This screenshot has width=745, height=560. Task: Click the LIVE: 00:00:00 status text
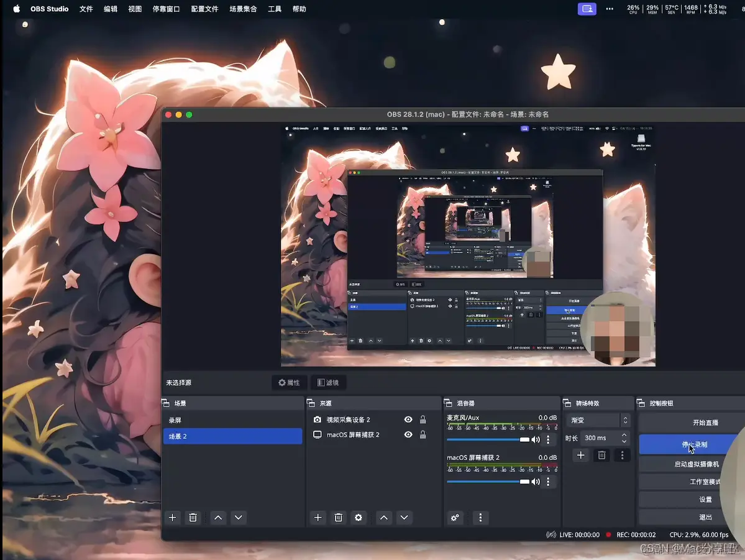579,535
